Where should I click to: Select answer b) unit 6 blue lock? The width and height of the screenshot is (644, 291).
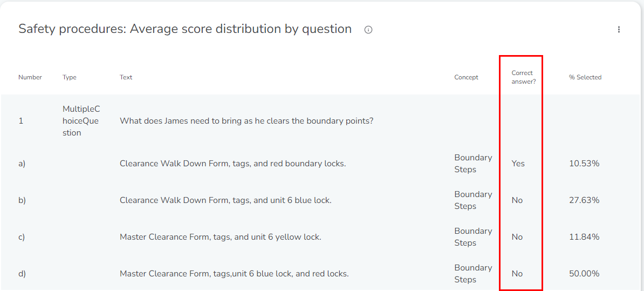click(225, 201)
